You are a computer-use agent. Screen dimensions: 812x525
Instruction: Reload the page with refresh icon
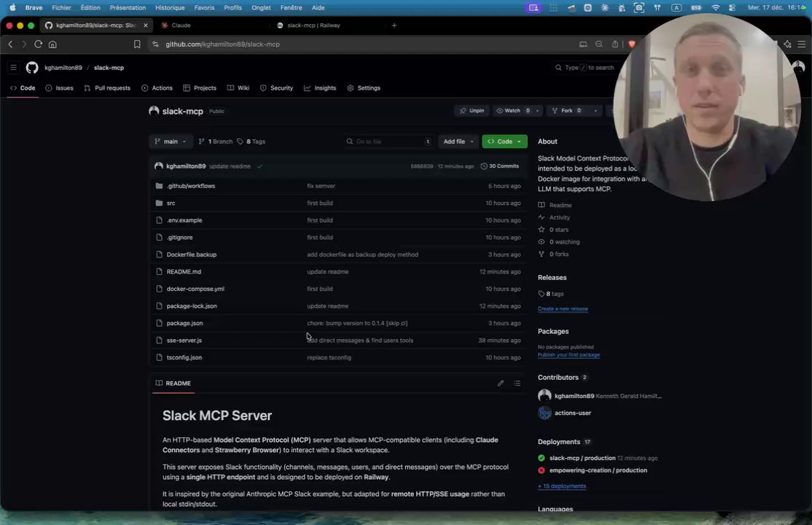click(39, 44)
